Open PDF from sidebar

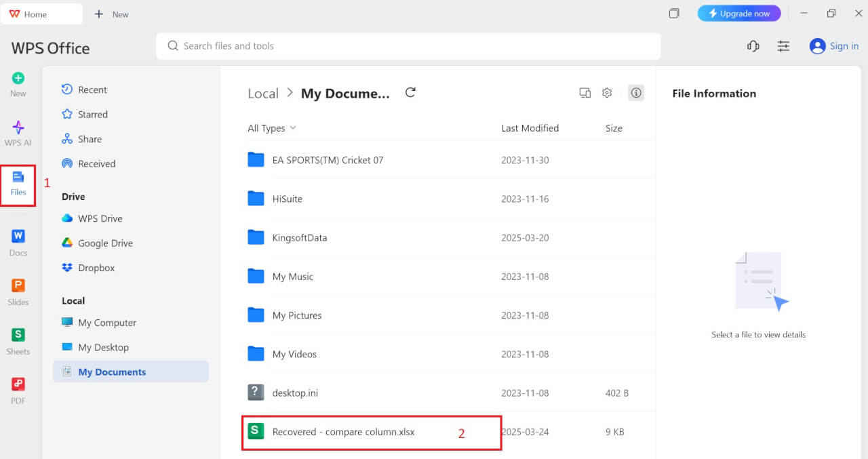[x=18, y=391]
